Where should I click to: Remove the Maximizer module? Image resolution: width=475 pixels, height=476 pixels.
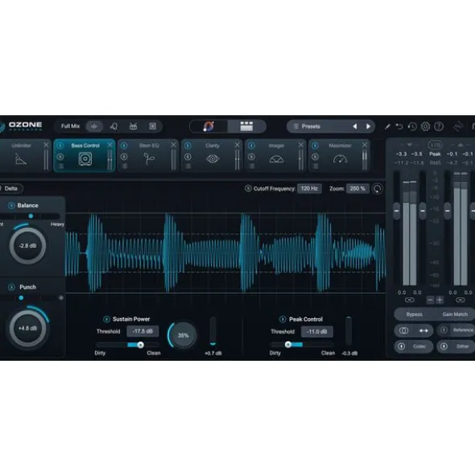click(x=365, y=145)
